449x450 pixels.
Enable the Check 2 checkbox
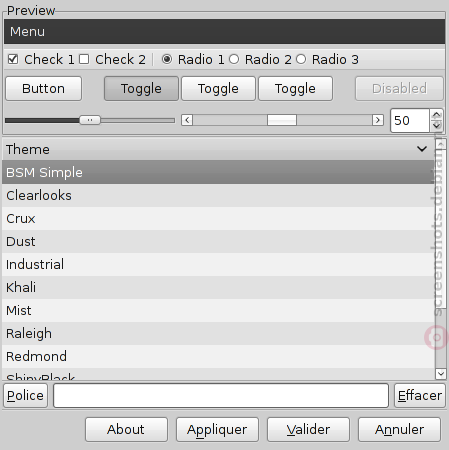tap(84, 59)
